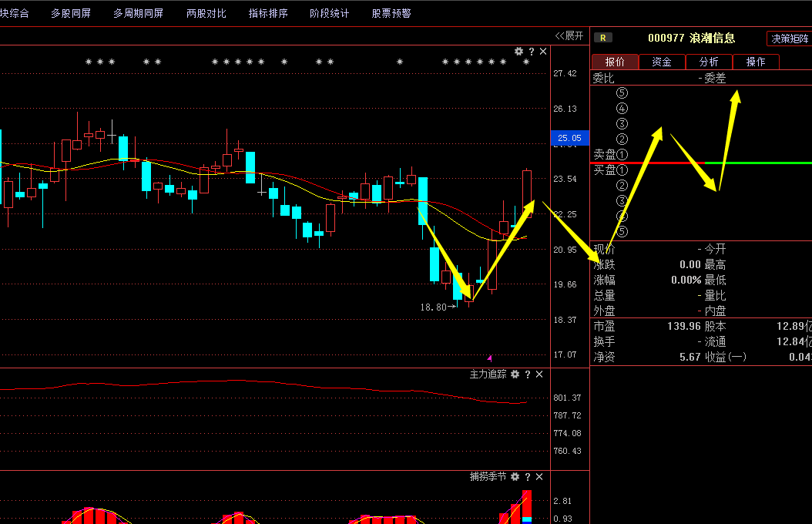
Task: Open the 决策矩阵 button
Action: click(x=790, y=39)
